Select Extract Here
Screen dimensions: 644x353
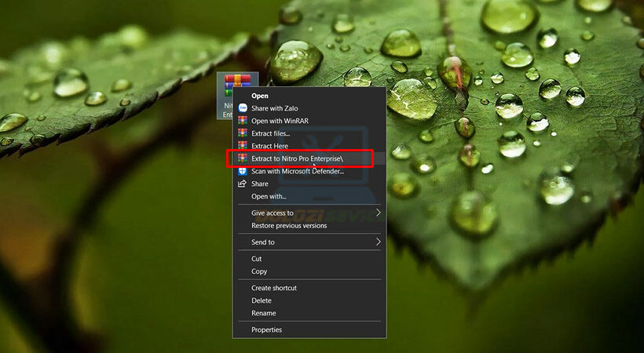[309, 146]
